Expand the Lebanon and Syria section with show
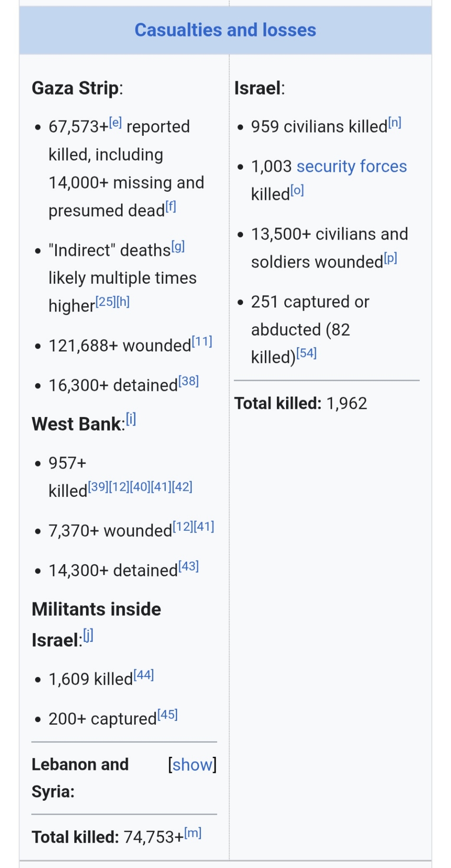The height and width of the screenshot is (868, 451). coord(192,765)
